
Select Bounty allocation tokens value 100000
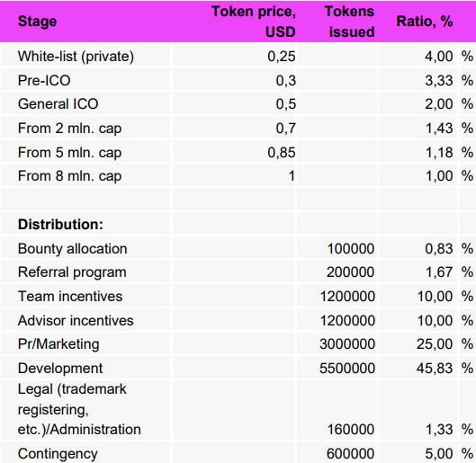click(x=351, y=249)
